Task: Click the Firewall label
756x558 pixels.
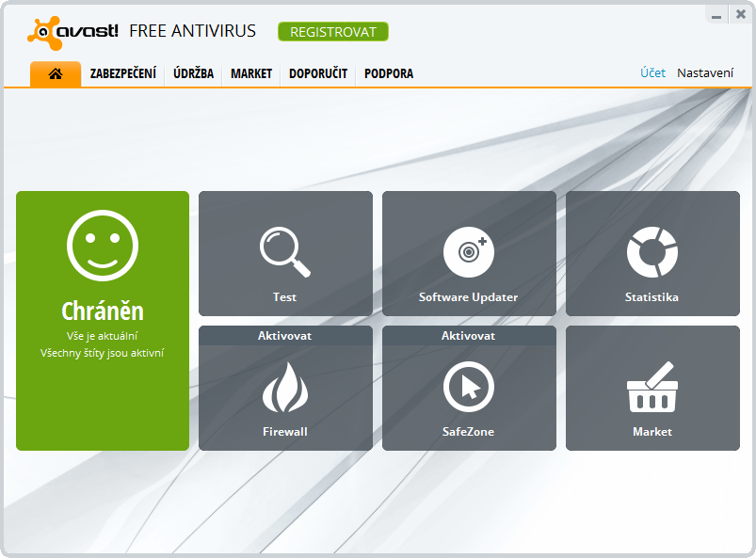Action: click(285, 432)
